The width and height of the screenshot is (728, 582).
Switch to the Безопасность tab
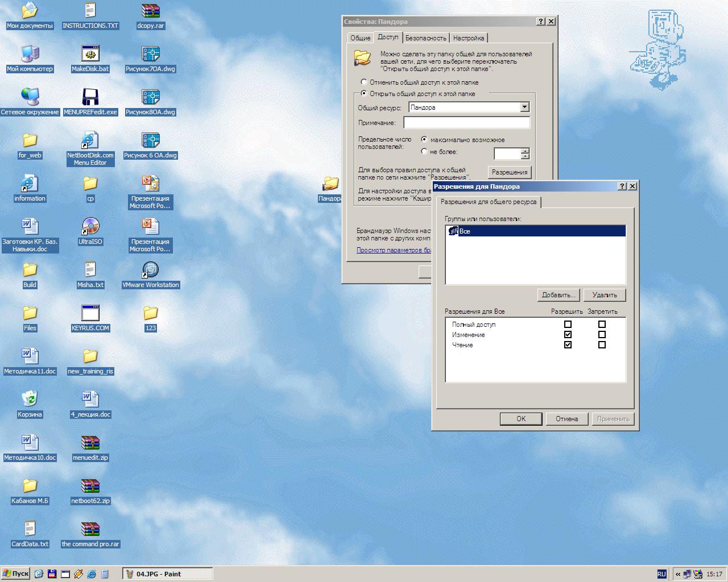tap(425, 38)
